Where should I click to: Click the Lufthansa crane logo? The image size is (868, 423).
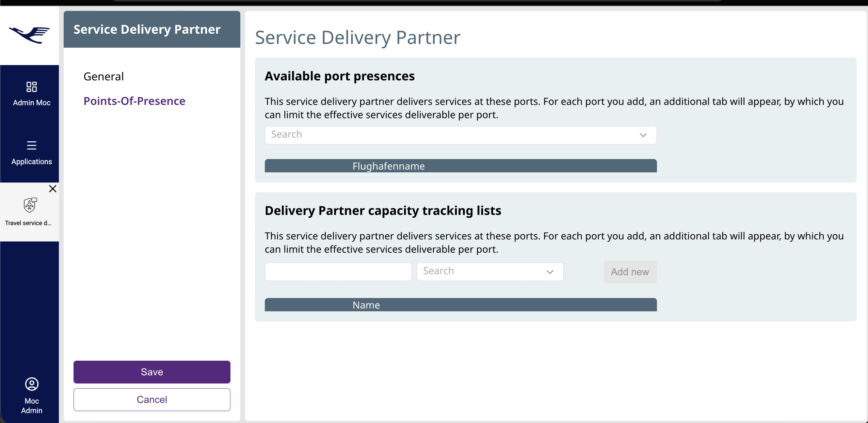30,35
